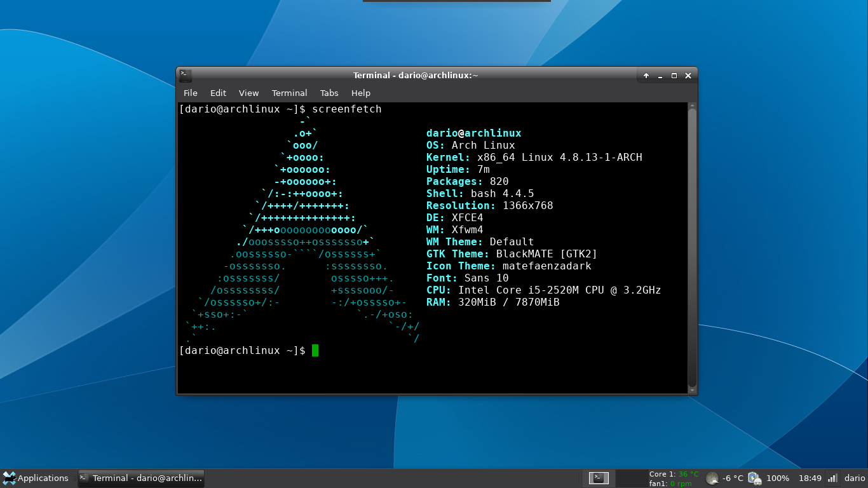Click the dario@archlinux header in output
This screenshot has width=868, height=488.
[x=473, y=133]
